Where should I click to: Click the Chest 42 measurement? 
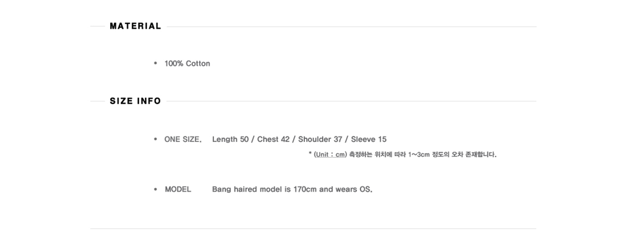pos(273,139)
